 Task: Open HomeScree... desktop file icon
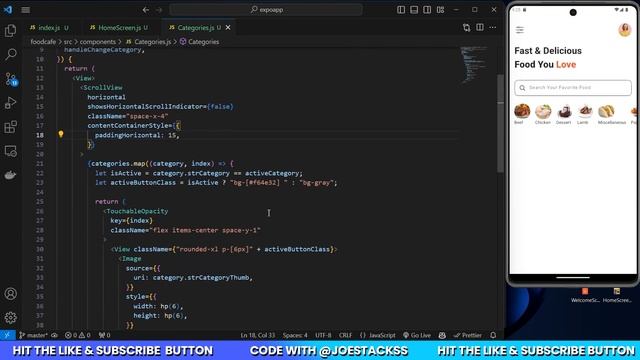(x=617, y=295)
